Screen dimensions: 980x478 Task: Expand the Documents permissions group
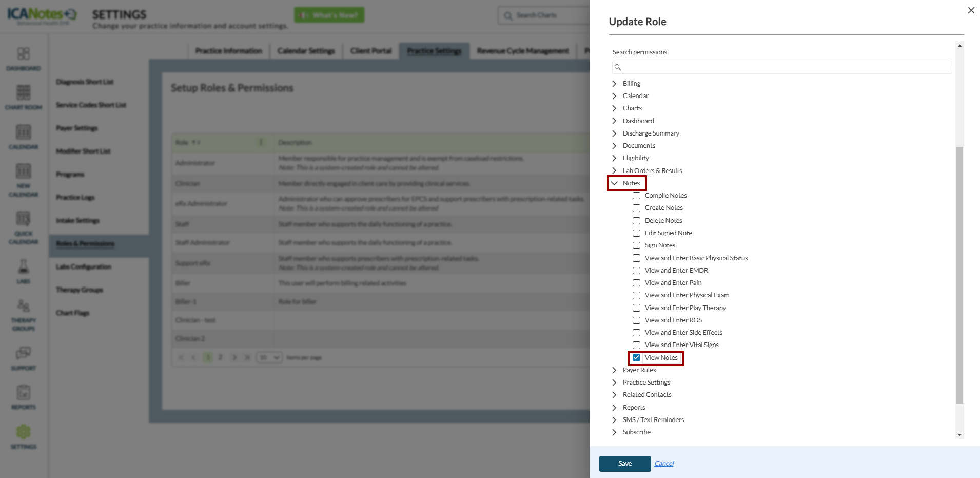pos(614,146)
